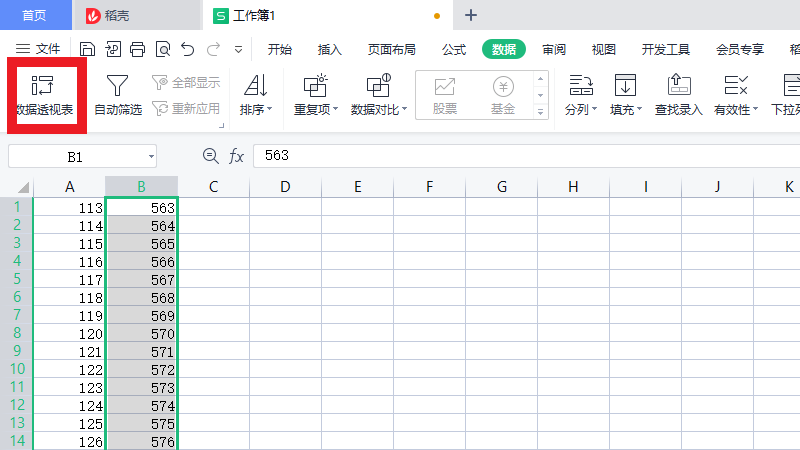Image resolution: width=800 pixels, height=450 pixels.
Task: Click the undo arrow icon
Action: click(x=187, y=49)
